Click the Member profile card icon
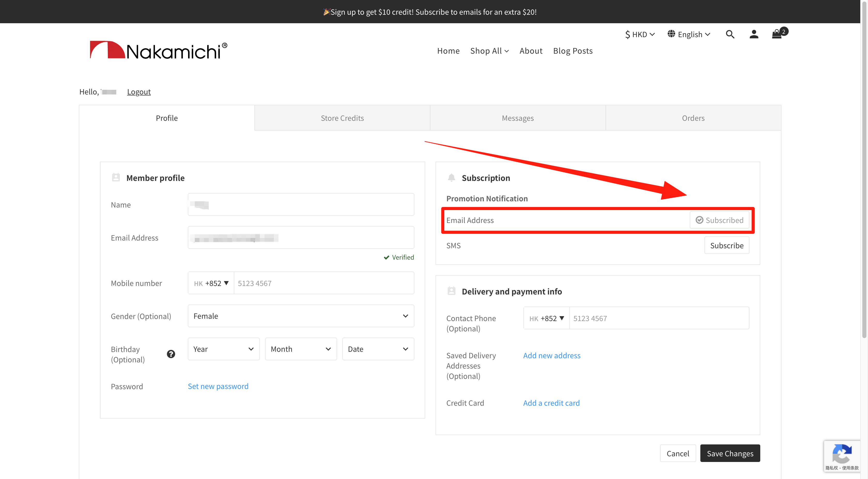 point(115,177)
